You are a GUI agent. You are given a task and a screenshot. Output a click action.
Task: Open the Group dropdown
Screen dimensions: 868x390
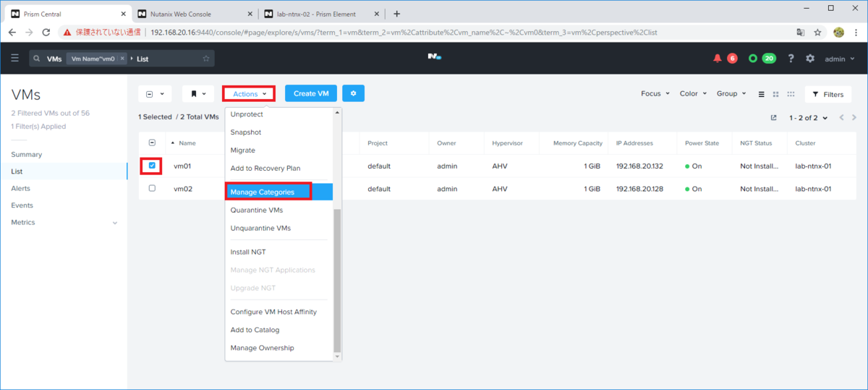pos(731,94)
